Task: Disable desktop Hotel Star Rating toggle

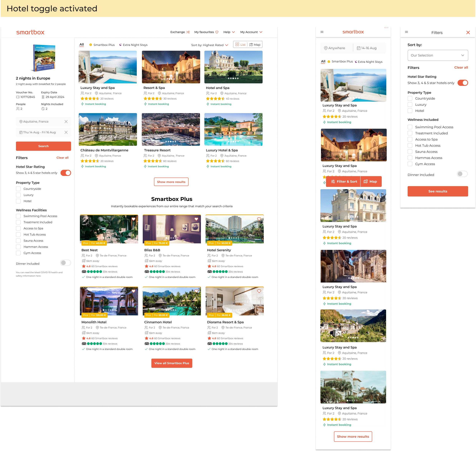Action: tap(66, 173)
